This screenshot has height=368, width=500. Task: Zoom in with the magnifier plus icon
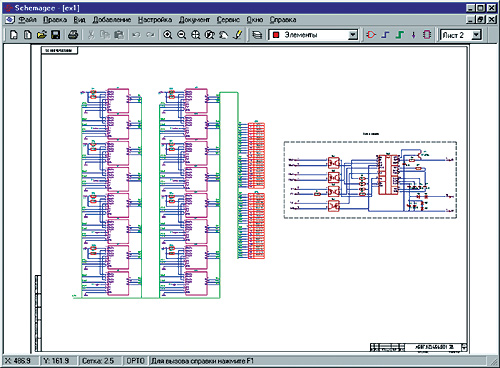point(168,35)
